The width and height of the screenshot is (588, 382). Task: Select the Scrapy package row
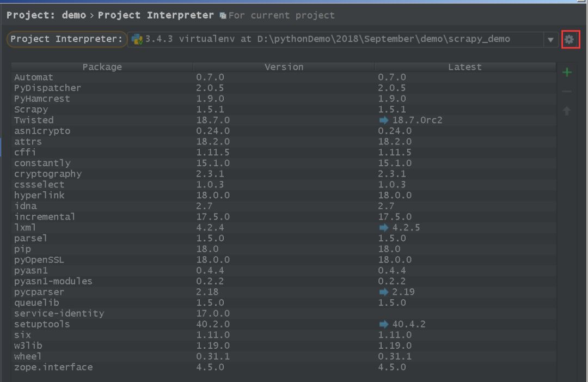(284, 110)
